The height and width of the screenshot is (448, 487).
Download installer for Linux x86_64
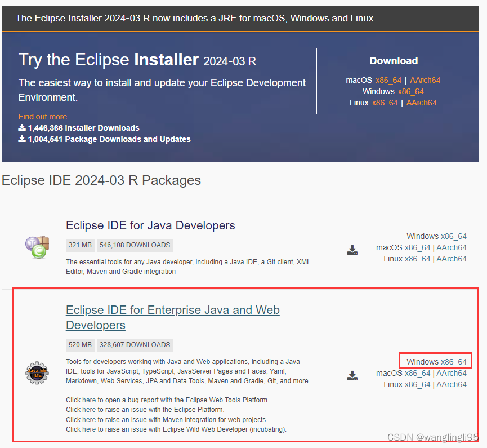(385, 103)
